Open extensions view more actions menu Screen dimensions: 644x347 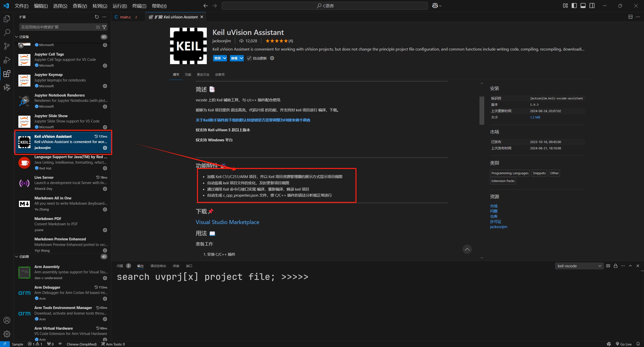point(104,17)
